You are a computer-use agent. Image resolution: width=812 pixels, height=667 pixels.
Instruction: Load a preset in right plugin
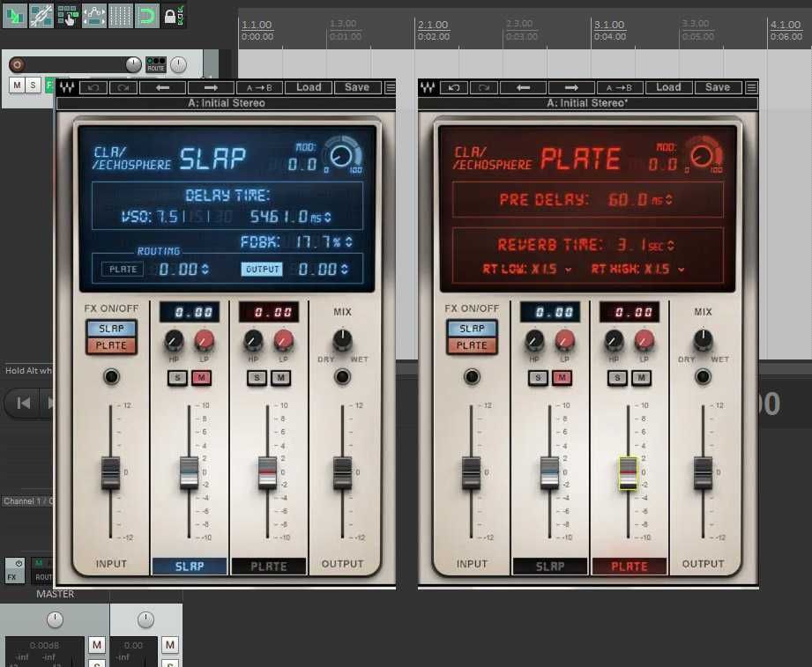coord(668,87)
